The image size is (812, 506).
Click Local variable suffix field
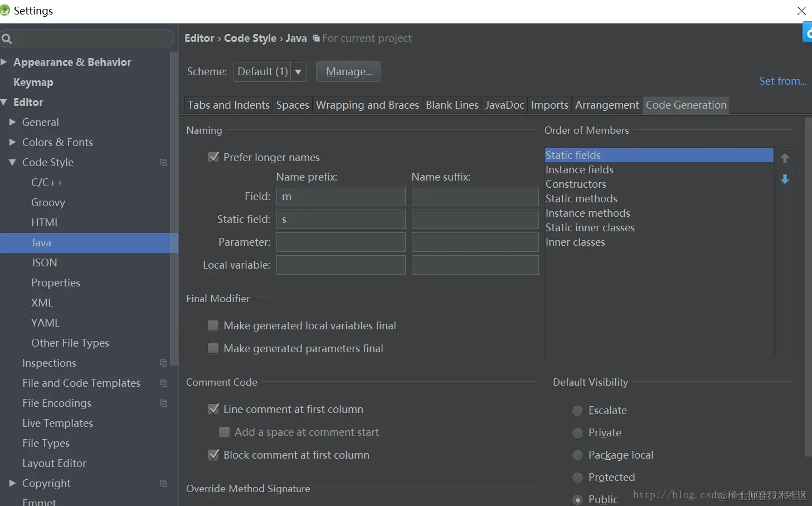tap(475, 265)
